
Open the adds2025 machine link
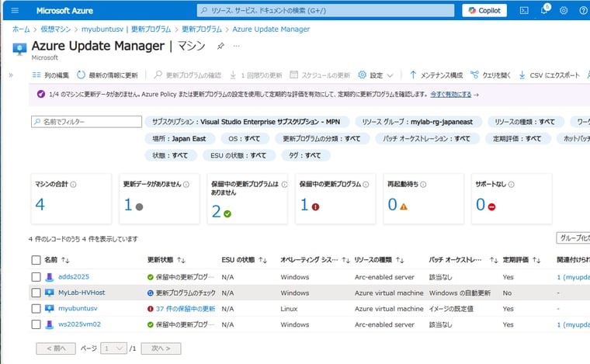point(74,277)
